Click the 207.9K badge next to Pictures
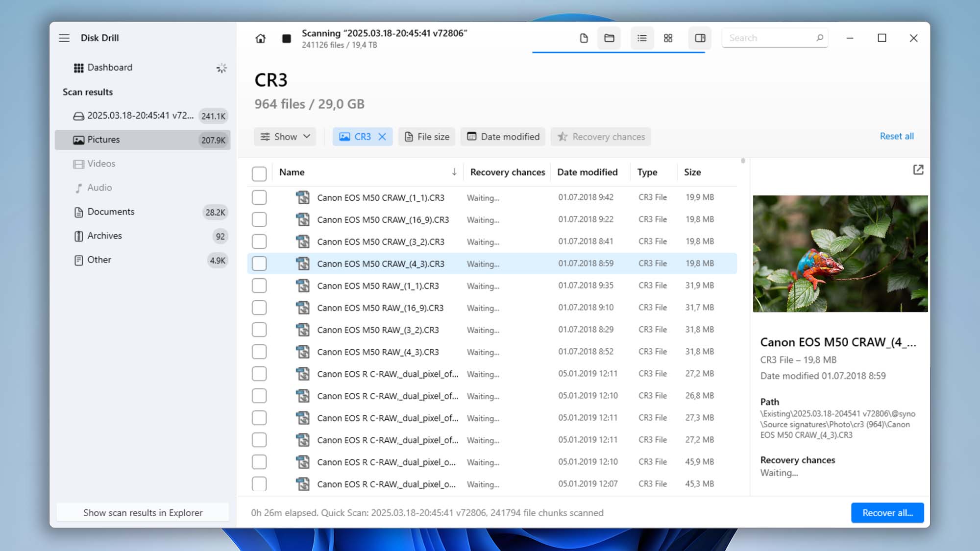Image resolution: width=980 pixels, height=551 pixels. 214,140
